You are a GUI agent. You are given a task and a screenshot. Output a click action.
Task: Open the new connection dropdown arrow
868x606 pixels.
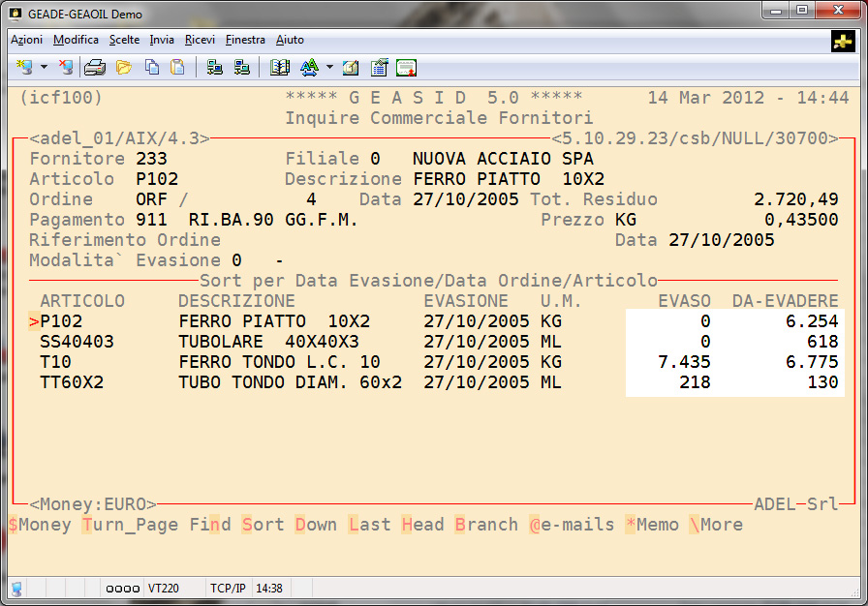click(44, 68)
